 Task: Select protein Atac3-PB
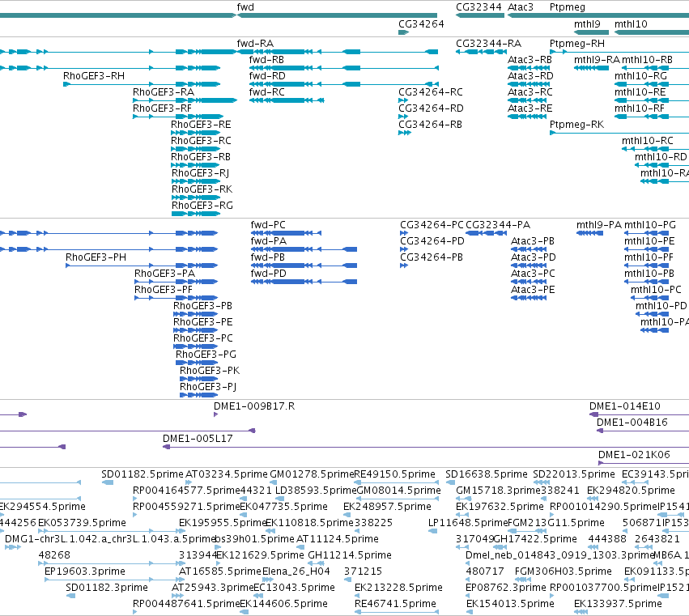(x=529, y=249)
